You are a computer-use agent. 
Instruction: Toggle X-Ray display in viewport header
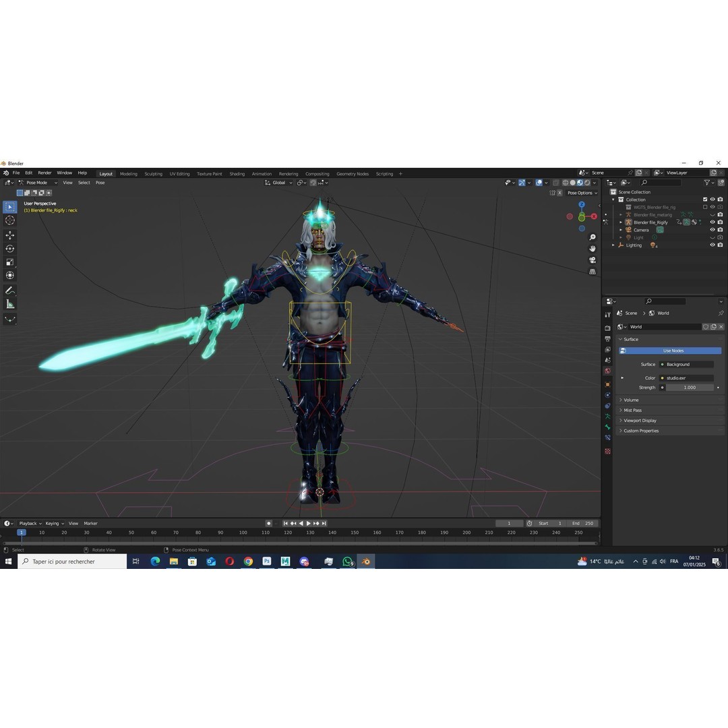click(x=556, y=183)
